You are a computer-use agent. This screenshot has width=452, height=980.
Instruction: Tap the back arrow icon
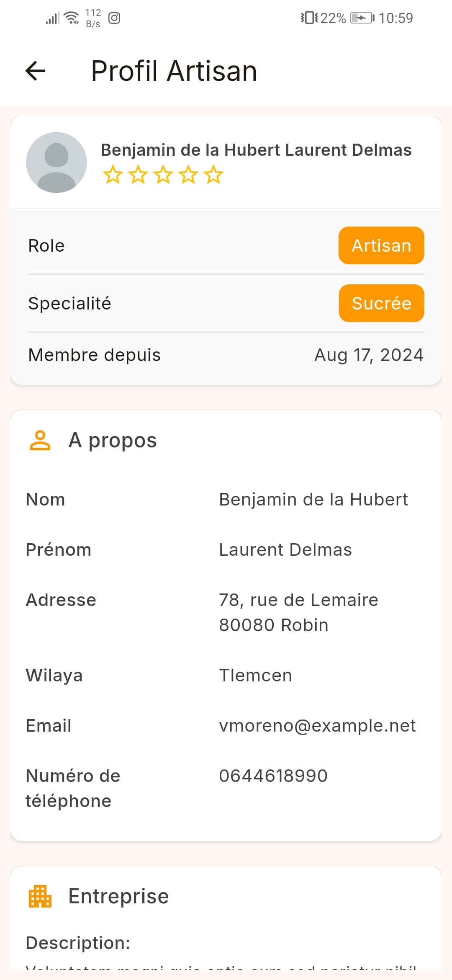[x=36, y=70]
